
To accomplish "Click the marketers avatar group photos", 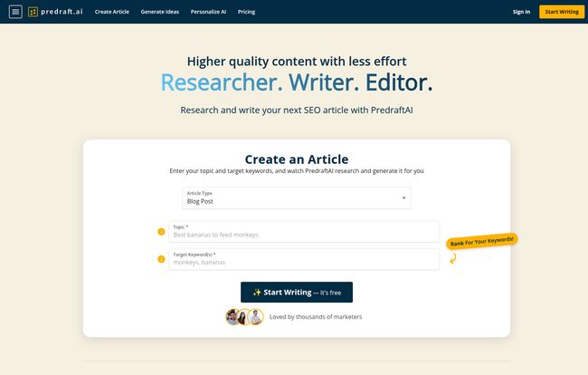I will 244,317.
